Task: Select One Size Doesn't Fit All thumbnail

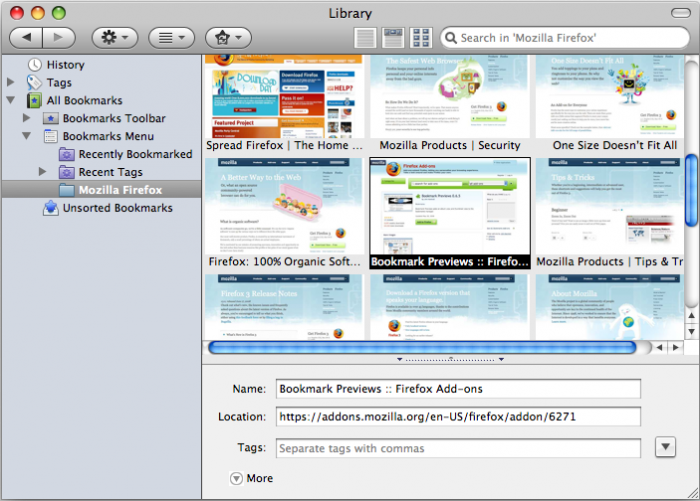Action: pos(610,96)
